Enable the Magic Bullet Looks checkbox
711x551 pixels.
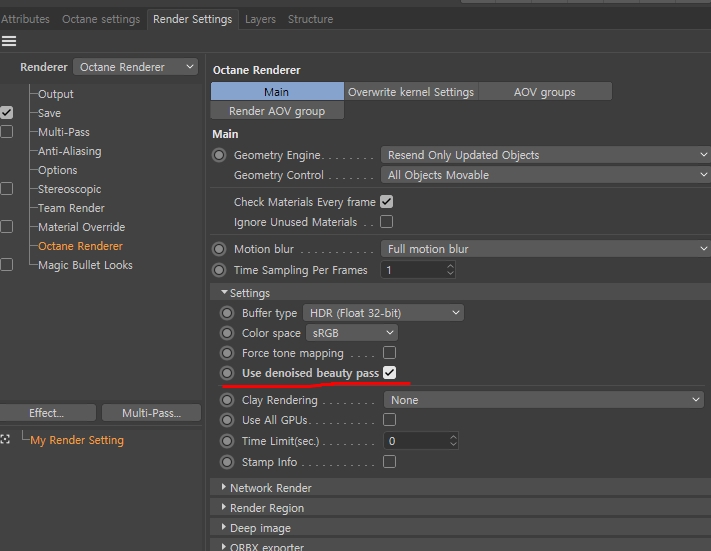pos(6,264)
